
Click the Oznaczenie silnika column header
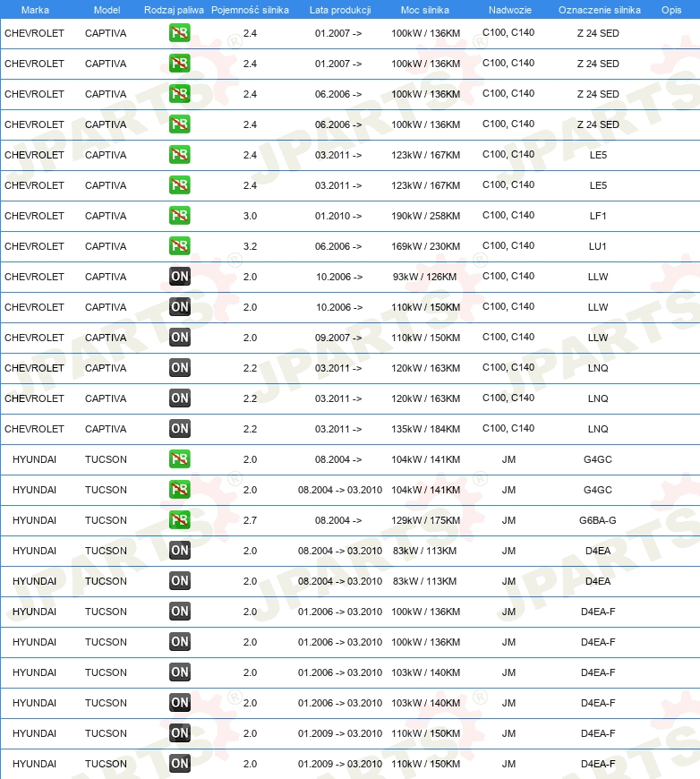pos(600,10)
